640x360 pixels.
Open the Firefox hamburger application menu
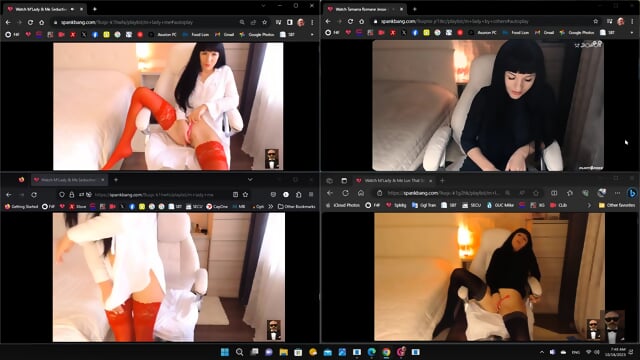(x=311, y=195)
